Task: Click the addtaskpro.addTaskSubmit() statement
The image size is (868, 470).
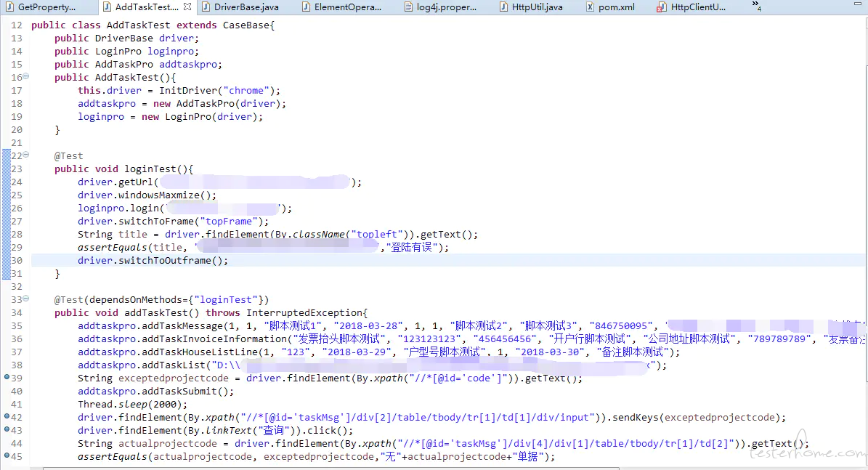Action: pyautogui.click(x=155, y=392)
